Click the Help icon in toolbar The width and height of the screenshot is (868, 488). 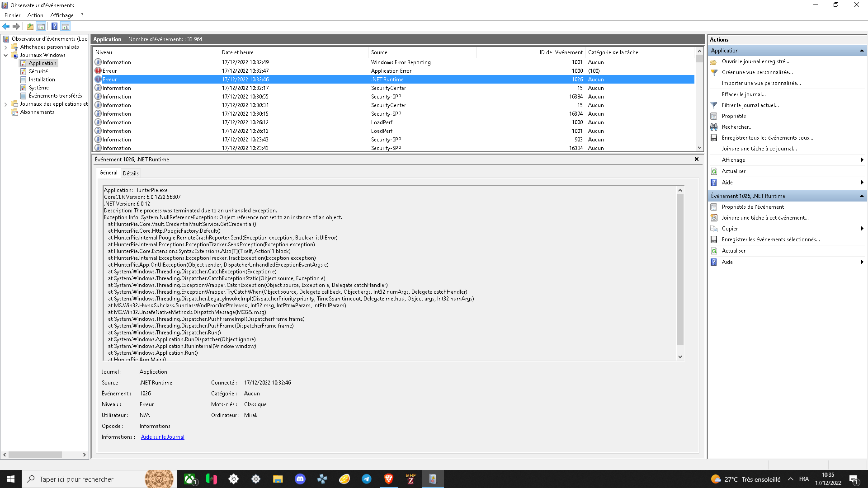(x=54, y=26)
